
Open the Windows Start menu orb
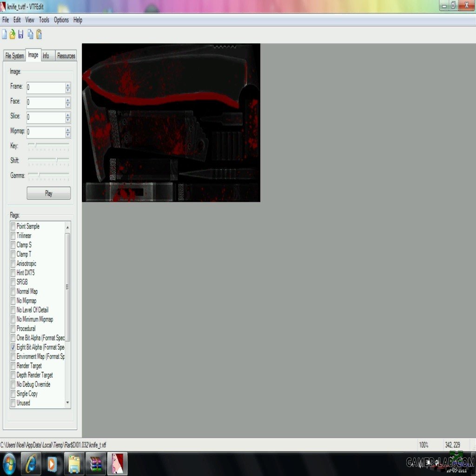pos(9,464)
